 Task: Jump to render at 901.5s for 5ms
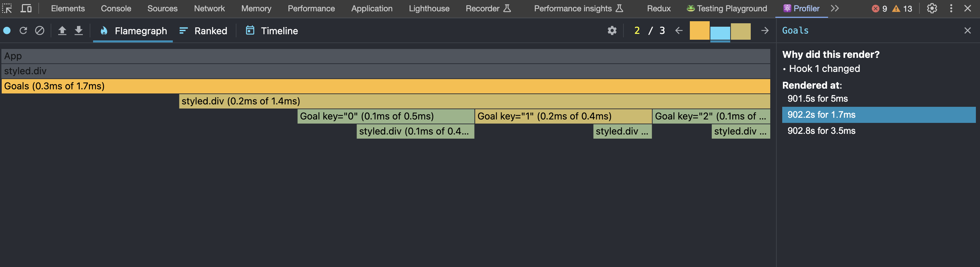(878, 99)
